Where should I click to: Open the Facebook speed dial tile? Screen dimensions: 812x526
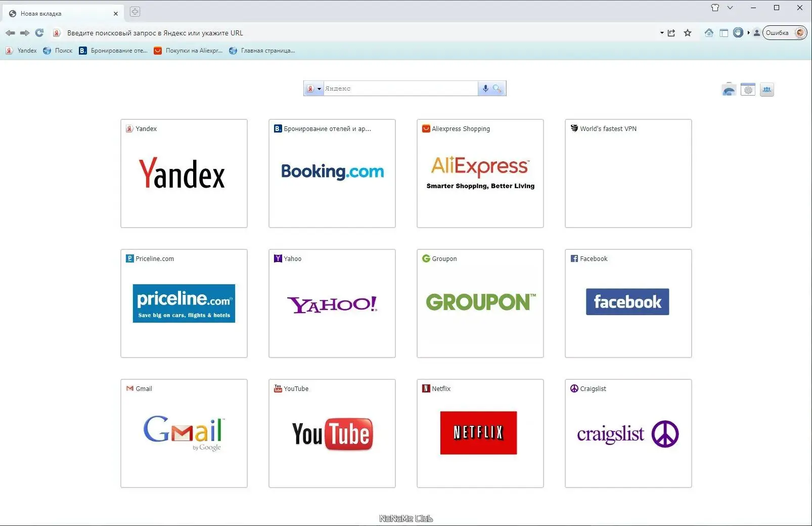pyautogui.click(x=628, y=303)
